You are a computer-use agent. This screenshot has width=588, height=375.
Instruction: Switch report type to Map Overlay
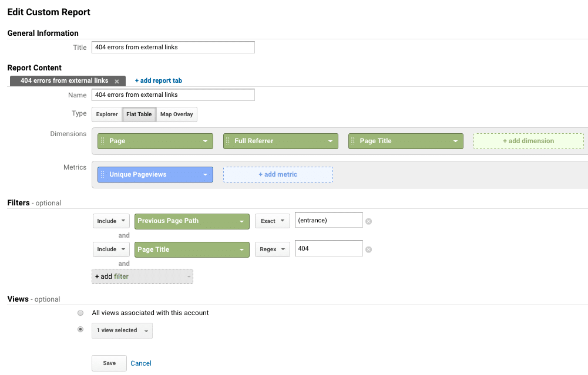(176, 114)
